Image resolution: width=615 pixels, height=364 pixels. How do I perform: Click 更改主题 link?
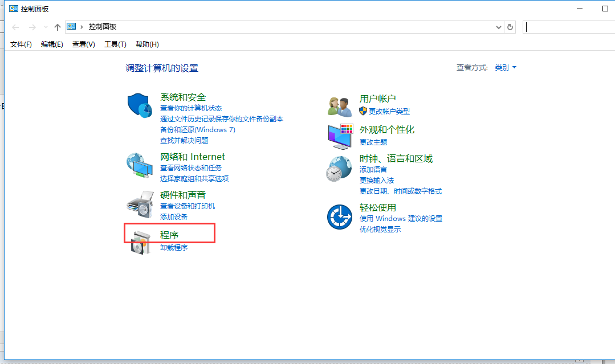point(373,142)
